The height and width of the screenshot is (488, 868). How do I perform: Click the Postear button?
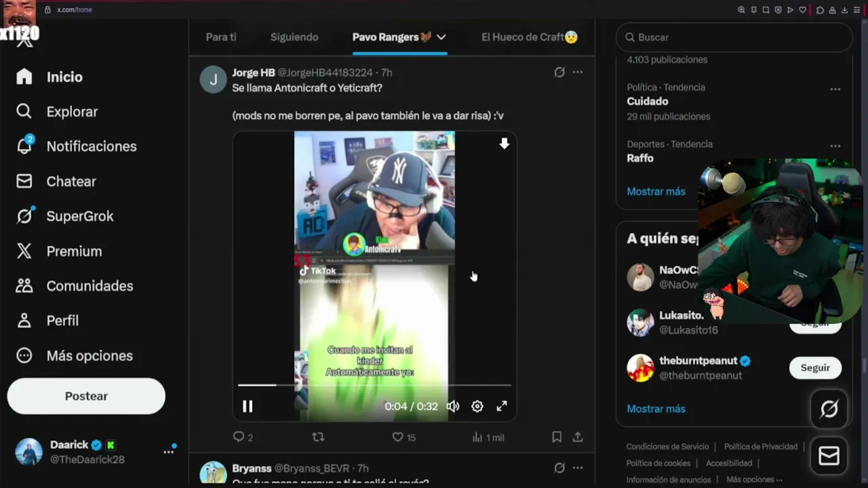[x=86, y=396]
